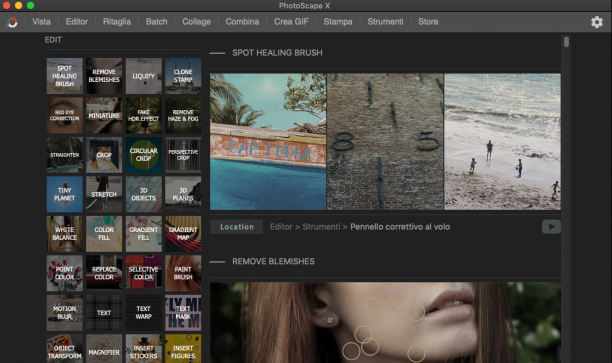Open the Strumenti tab
Viewport: 612px width, 363px height.
click(x=385, y=22)
